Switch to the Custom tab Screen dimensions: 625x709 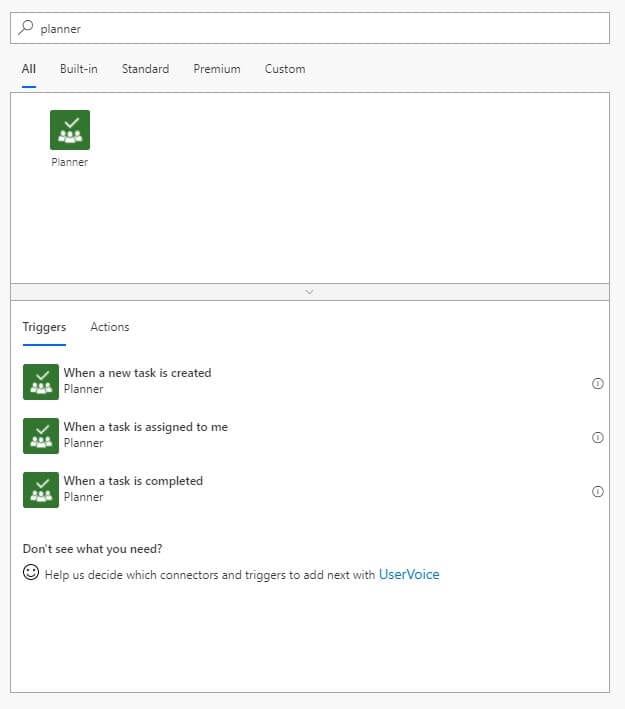(x=285, y=69)
